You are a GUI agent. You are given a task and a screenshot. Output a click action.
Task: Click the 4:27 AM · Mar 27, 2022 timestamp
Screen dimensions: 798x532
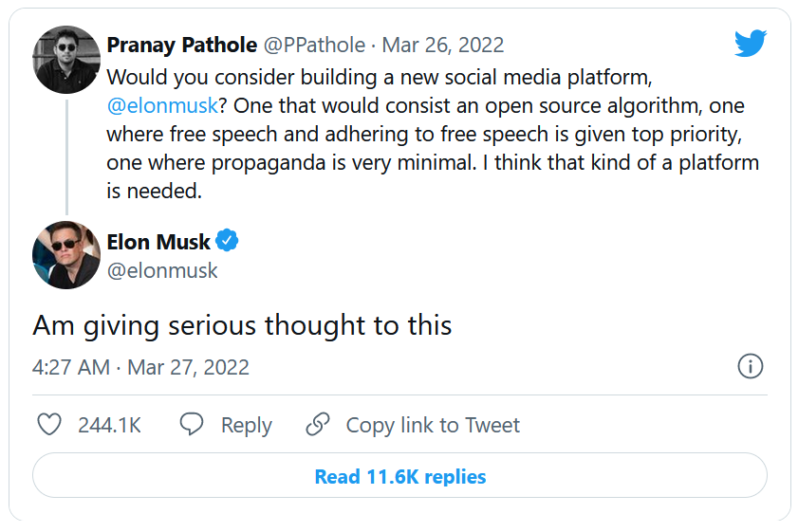coord(141,367)
